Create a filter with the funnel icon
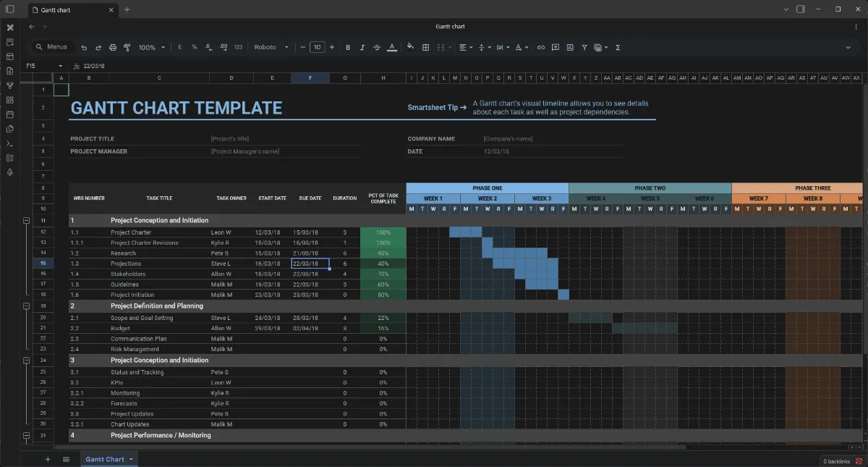Image resolution: width=868 pixels, height=467 pixels. 584,47
